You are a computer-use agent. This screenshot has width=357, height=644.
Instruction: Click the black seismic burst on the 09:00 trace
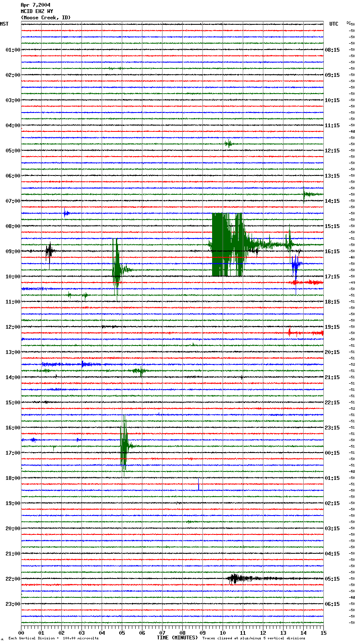click(50, 252)
